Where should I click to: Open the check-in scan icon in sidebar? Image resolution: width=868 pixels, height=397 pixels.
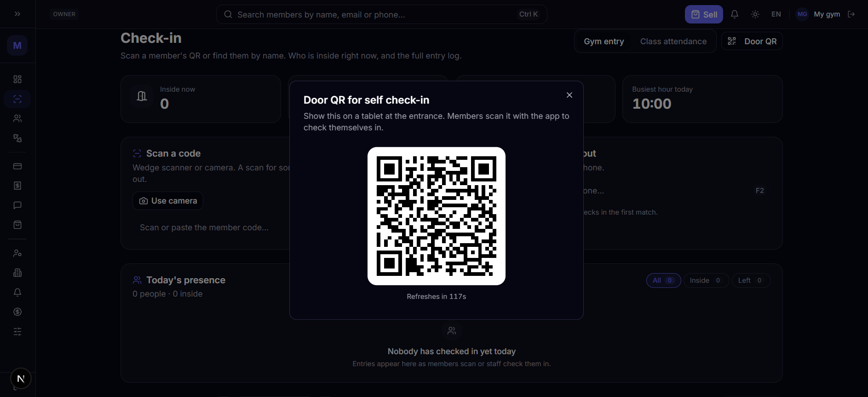(17, 99)
